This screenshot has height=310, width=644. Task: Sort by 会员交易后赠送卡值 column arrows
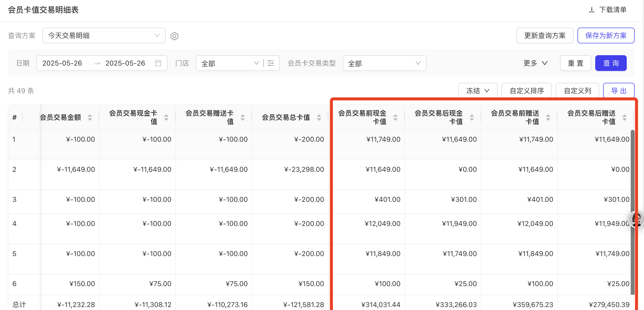tap(625, 117)
